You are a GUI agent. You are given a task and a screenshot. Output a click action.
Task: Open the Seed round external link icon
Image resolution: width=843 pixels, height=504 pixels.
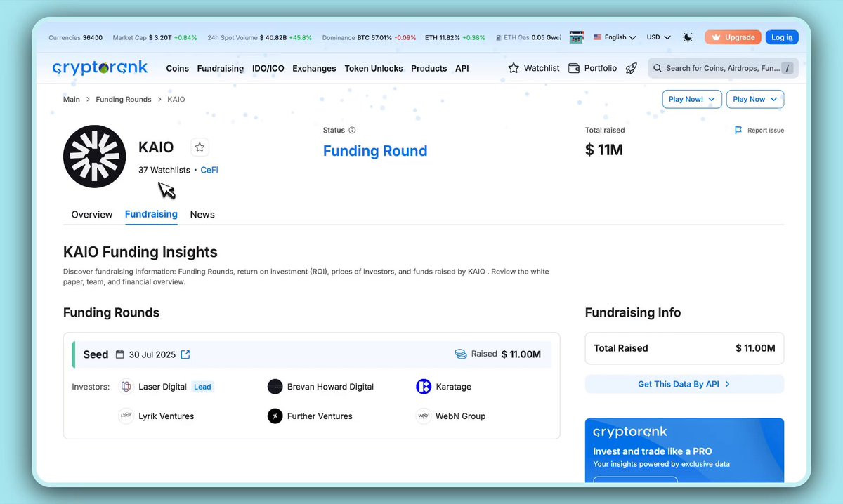pyautogui.click(x=185, y=354)
